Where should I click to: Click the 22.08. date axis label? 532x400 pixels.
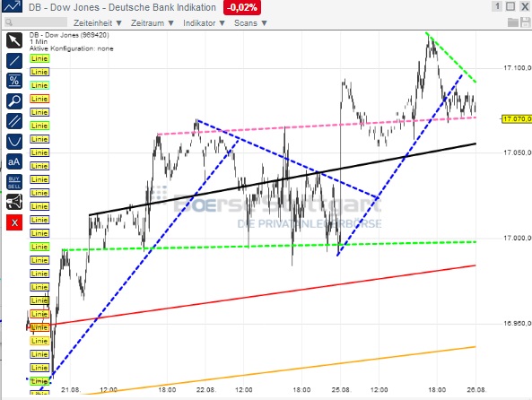click(205, 390)
